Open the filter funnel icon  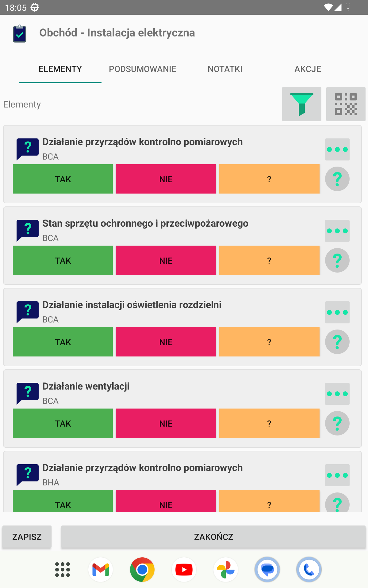pyautogui.click(x=301, y=104)
